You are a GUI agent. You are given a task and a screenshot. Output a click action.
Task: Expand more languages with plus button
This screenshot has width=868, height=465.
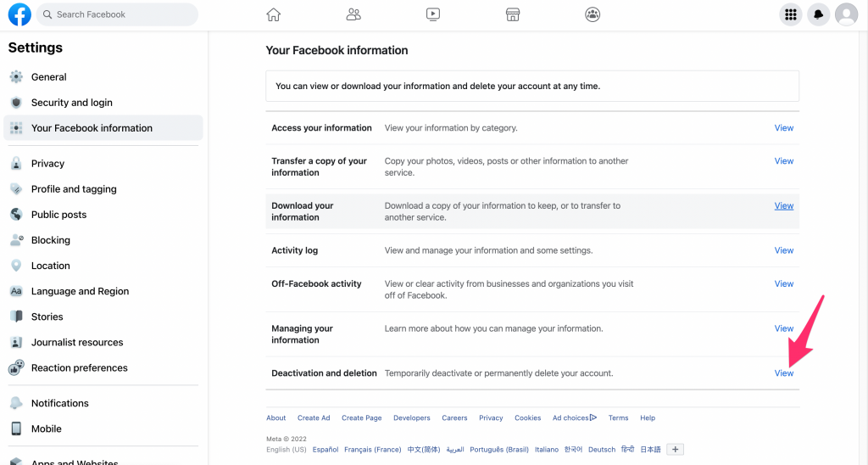[x=675, y=450]
